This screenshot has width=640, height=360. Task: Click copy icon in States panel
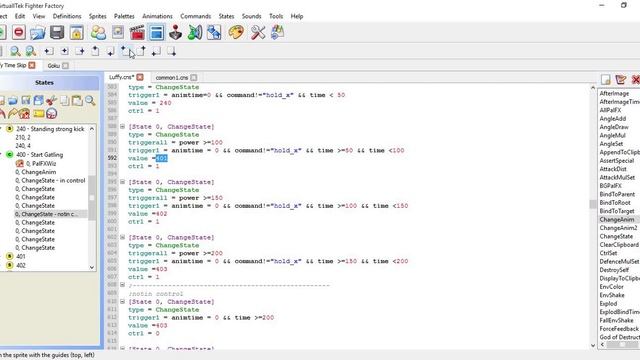[64, 100]
